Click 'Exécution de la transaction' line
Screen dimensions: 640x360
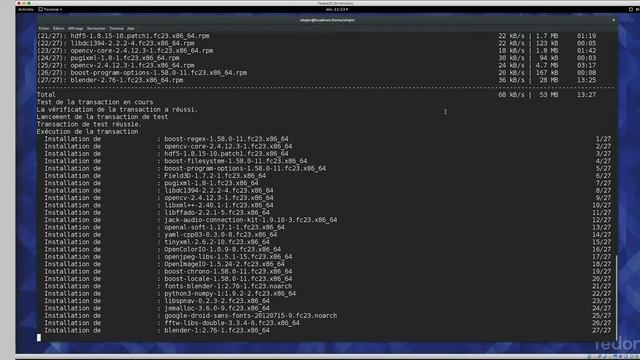point(88,131)
